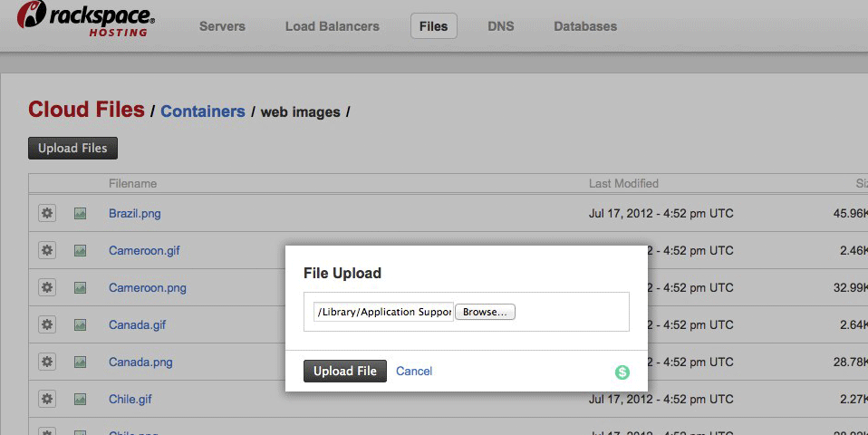
Task: Click size value 2.46K
Action: point(854,251)
